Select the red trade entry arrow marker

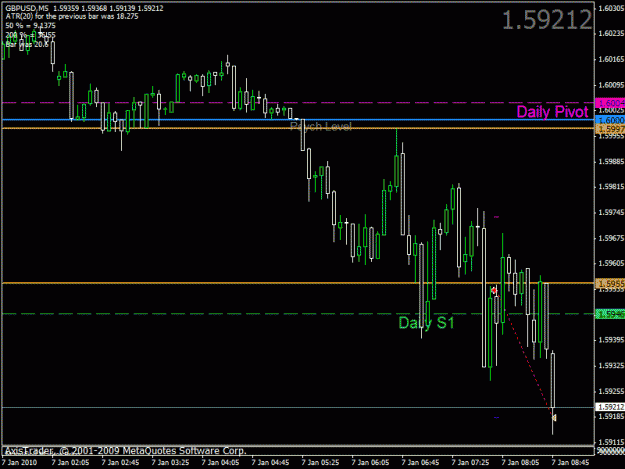click(x=494, y=290)
